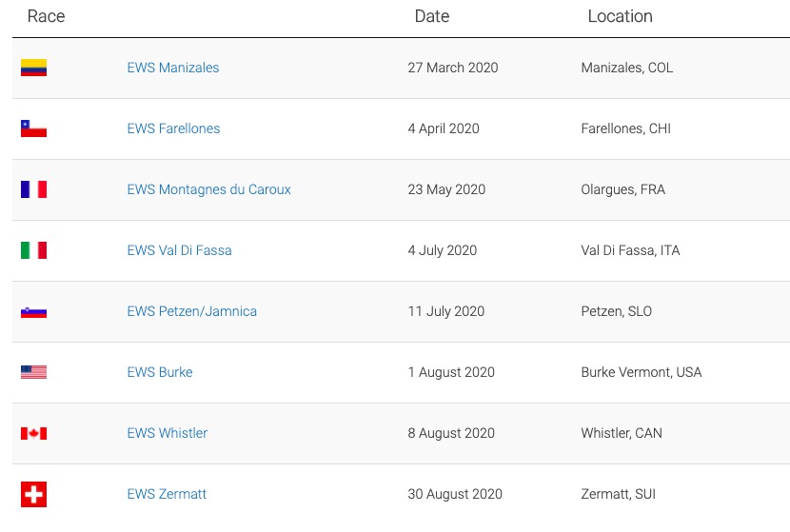Open the EWS Zermatt race link
Screen dimensions: 790x532
[x=167, y=494]
